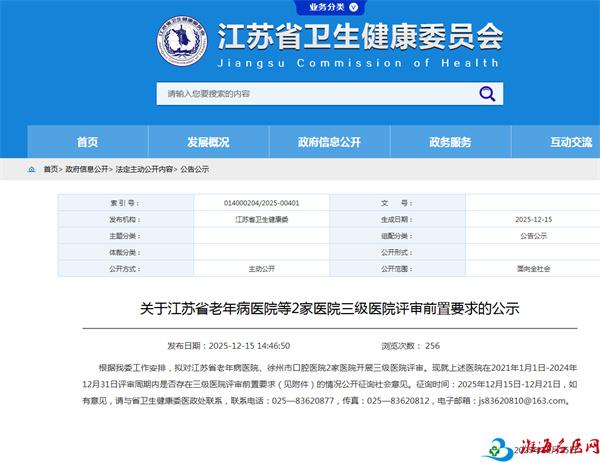600x463 pixels.
Task: Open the 互动交流 navigation tab
Action: [570, 142]
